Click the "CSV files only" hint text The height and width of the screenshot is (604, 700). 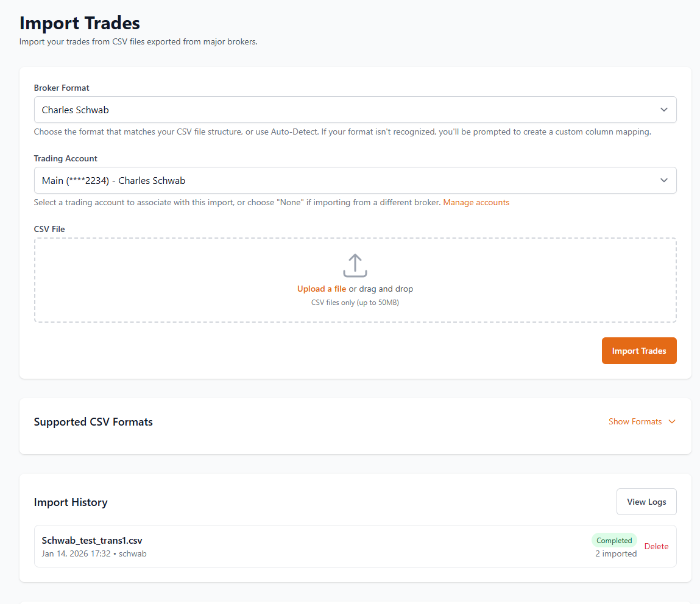(355, 302)
